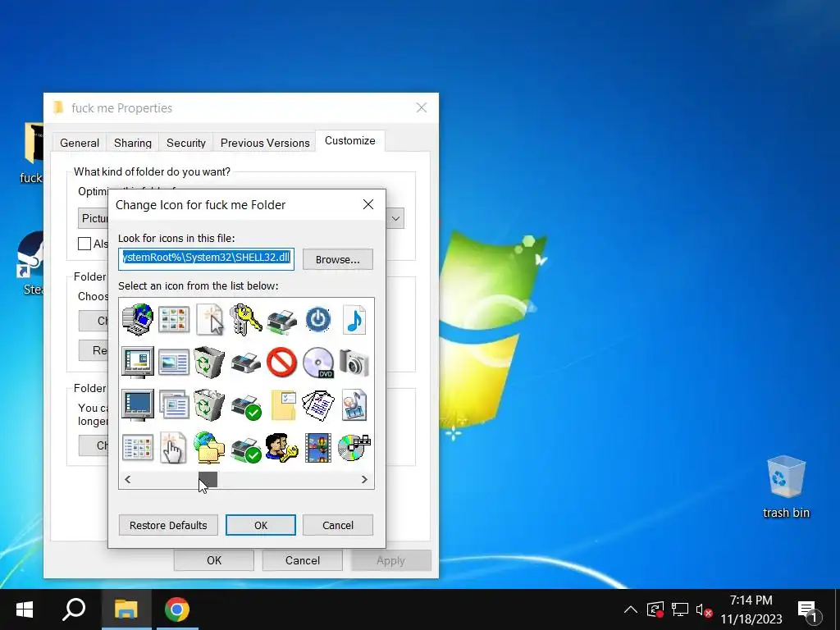Click the horizontal scrollbar thumb in icon list
This screenshot has width=840, height=630.
click(208, 479)
